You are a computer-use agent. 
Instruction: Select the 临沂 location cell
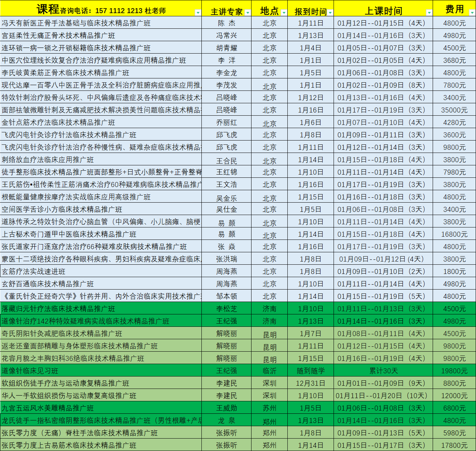[269, 371]
